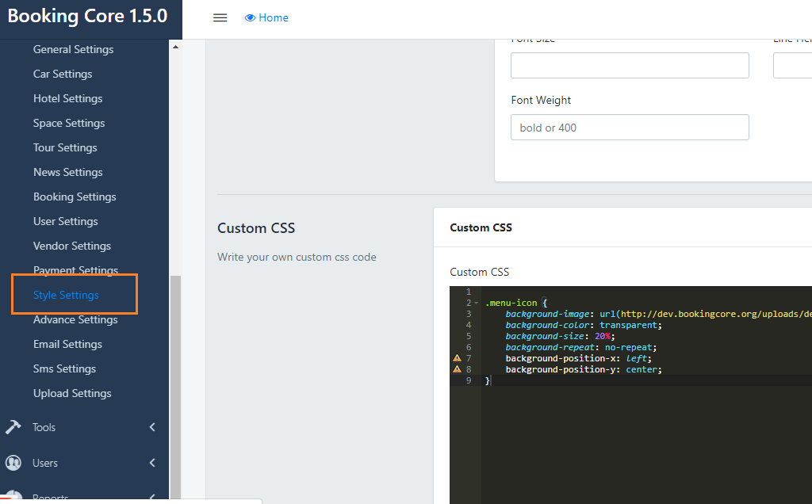
Task: Go to Email Settings in sidebar
Action: click(x=67, y=344)
